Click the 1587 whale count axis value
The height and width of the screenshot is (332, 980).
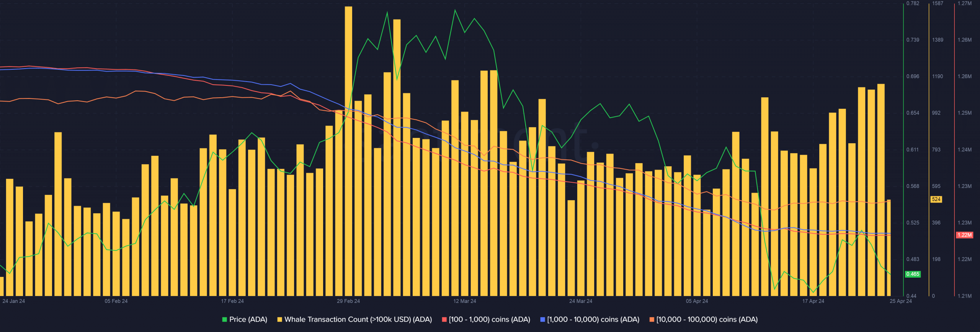(938, 3)
